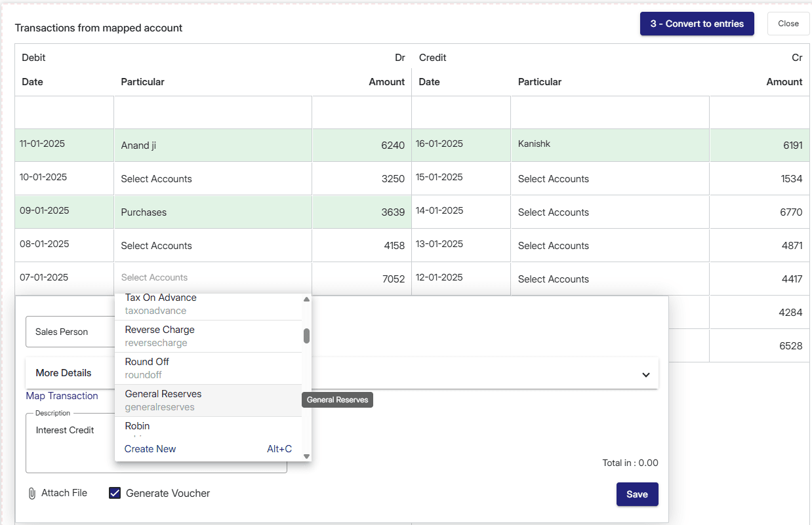Expand the More Details chevron

(x=645, y=375)
